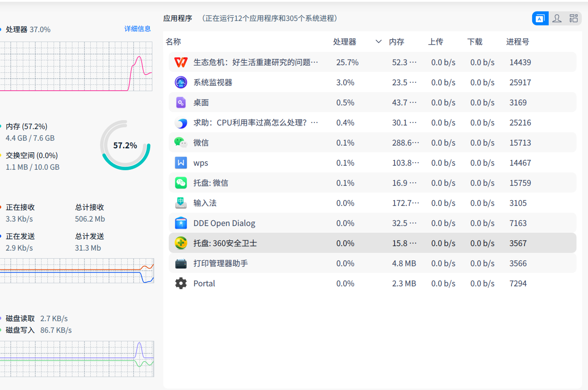Open the 处理器 column sort dropdown
Viewport: 588px width, 390px height.
coord(378,42)
